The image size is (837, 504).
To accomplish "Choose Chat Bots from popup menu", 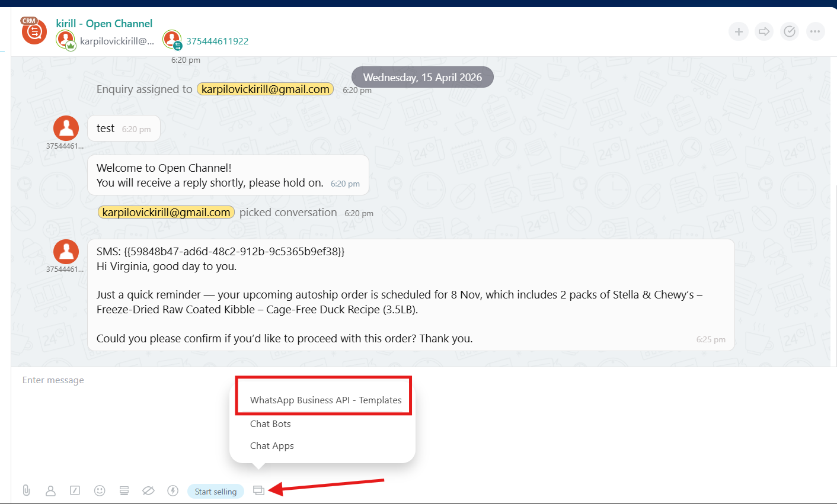I will [270, 424].
